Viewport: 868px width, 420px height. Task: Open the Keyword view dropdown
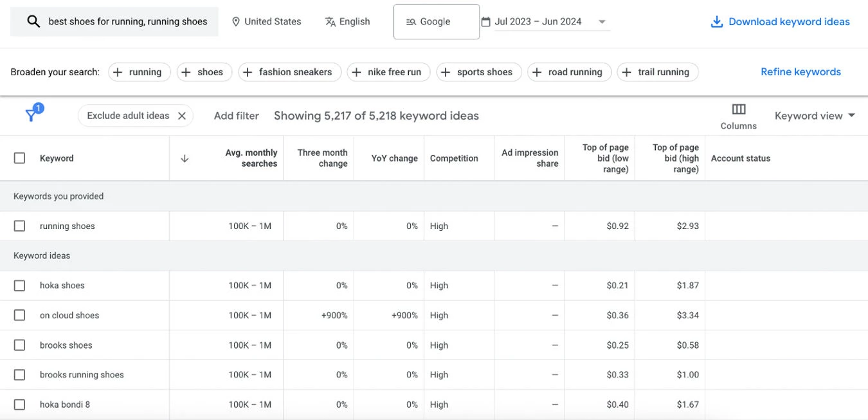pyautogui.click(x=815, y=116)
